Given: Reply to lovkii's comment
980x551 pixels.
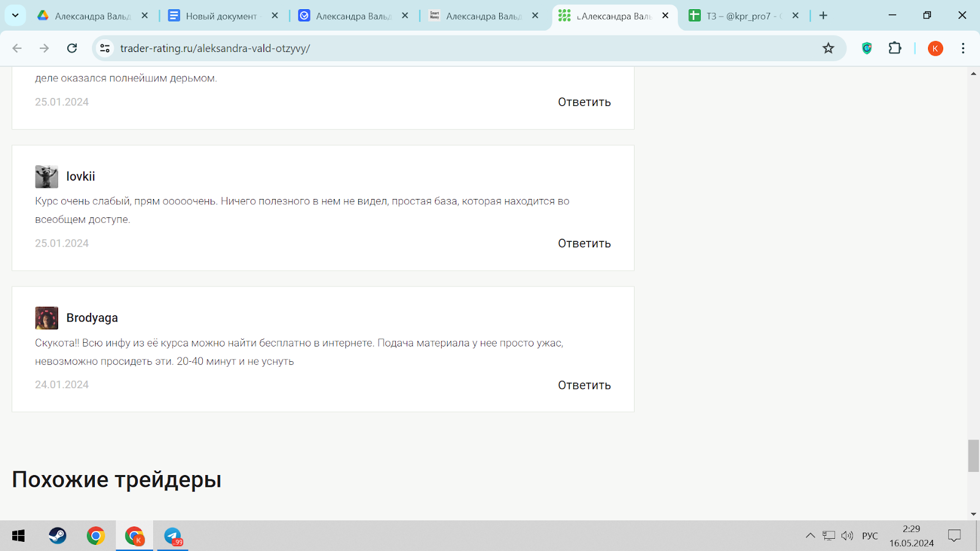Looking at the screenshot, I should (x=584, y=244).
